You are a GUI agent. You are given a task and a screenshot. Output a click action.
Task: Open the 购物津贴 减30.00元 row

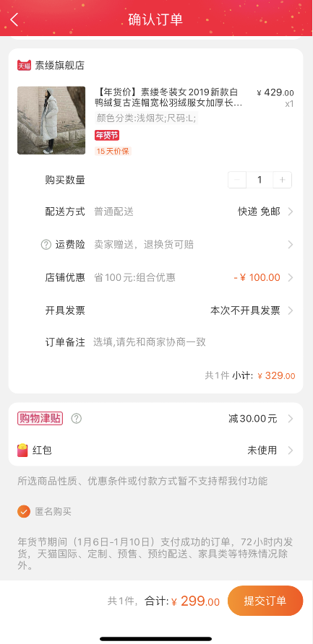click(x=155, y=419)
